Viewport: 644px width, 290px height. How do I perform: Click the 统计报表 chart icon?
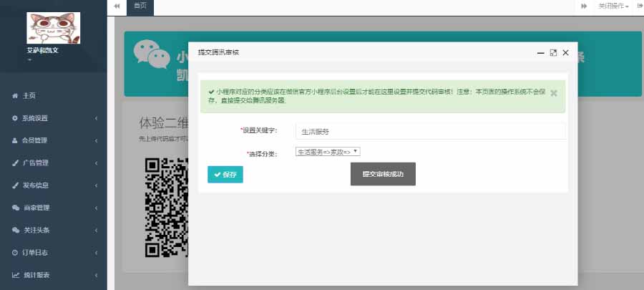[15, 275]
